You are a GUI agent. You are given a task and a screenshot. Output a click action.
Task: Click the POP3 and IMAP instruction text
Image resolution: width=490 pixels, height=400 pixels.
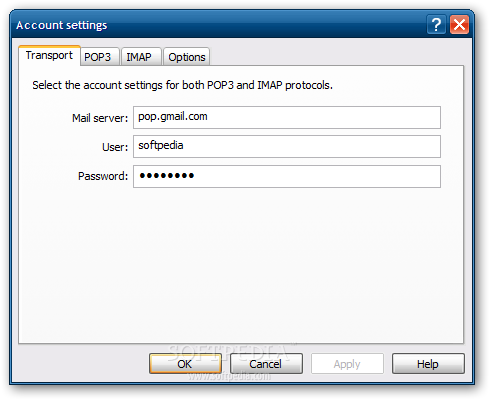182,85
